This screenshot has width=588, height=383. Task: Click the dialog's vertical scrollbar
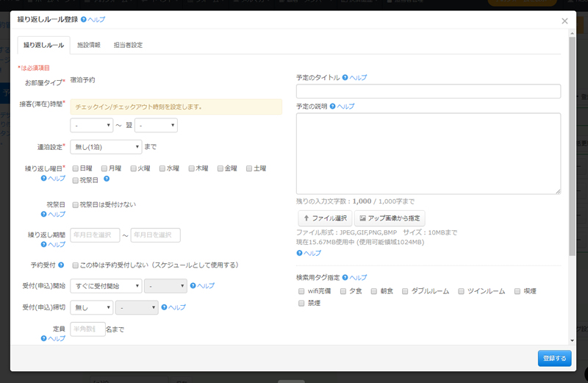pyautogui.click(x=573, y=147)
